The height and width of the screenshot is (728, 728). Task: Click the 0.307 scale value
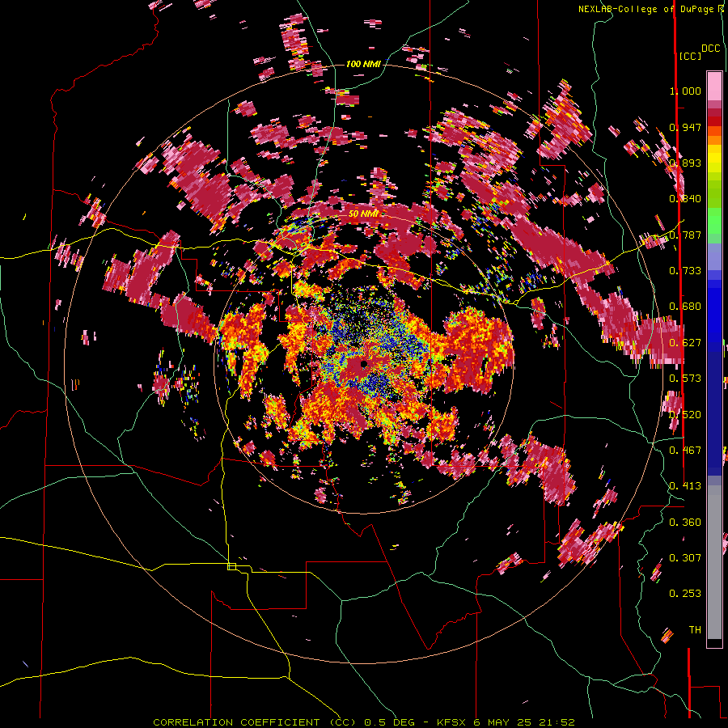(x=685, y=558)
